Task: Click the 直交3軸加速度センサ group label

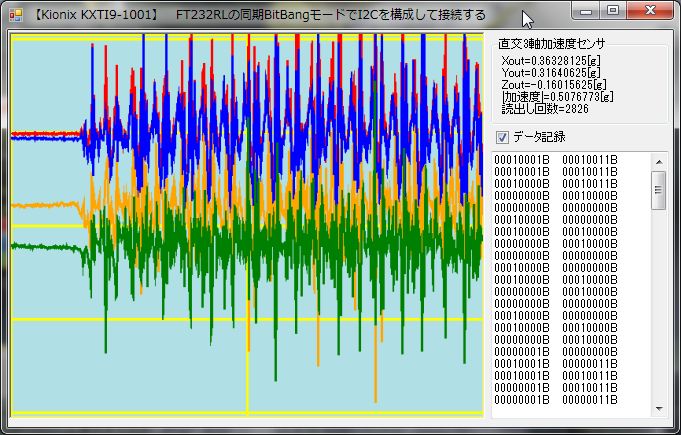Action: coord(552,43)
